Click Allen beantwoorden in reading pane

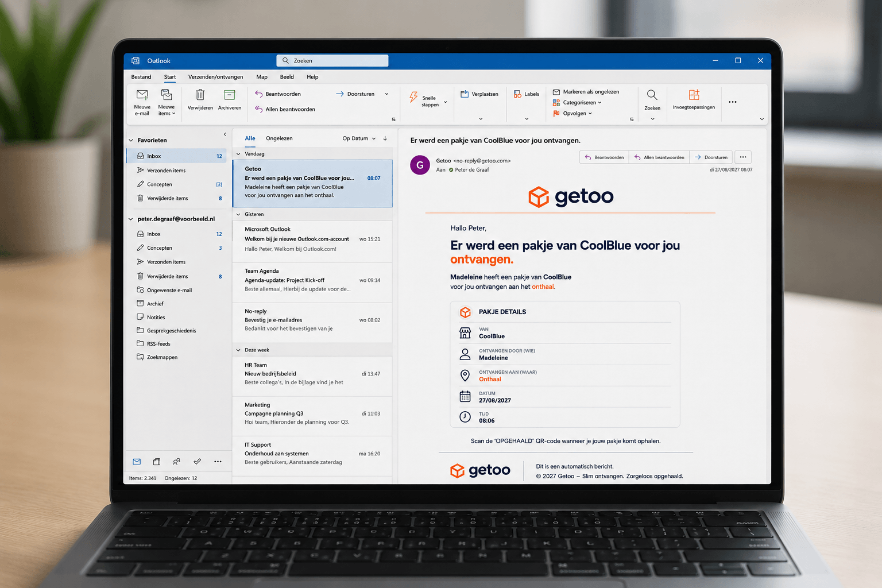(659, 157)
